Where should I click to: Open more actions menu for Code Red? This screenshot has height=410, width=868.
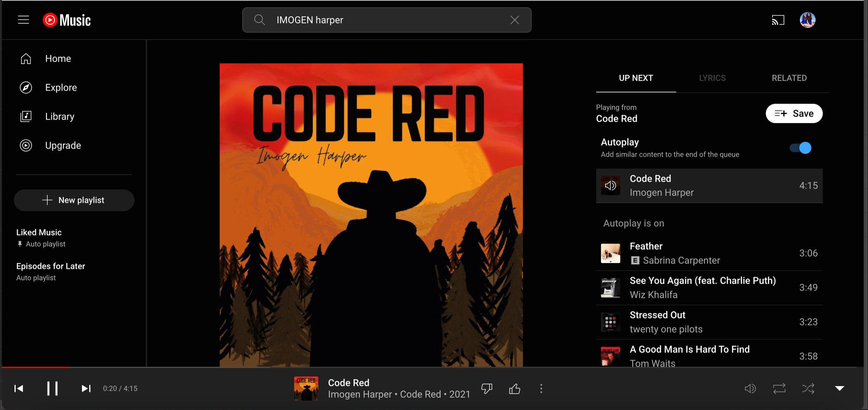(541, 388)
